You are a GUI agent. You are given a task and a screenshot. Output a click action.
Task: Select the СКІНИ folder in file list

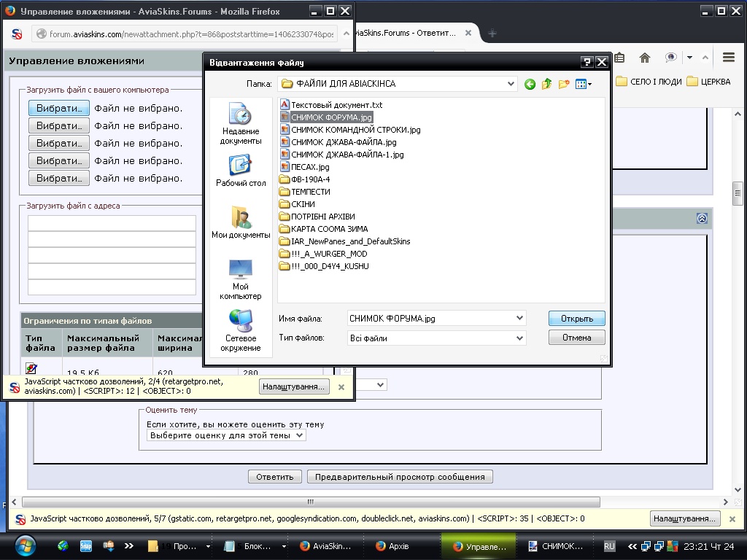click(303, 204)
